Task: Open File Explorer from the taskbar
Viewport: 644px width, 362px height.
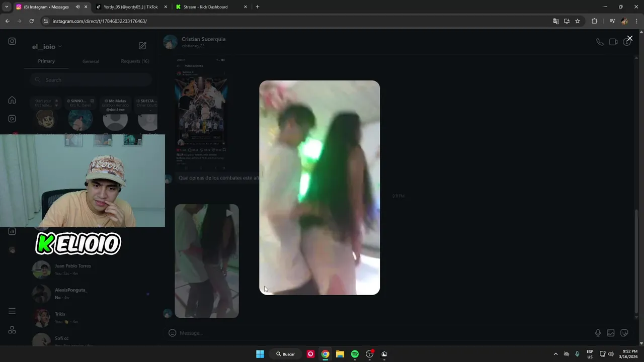Action: 340,354
